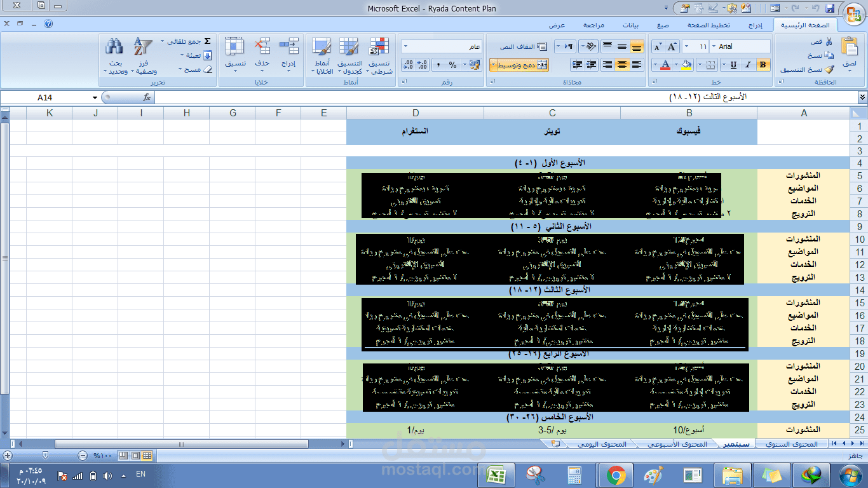Click the Excel Help question mark
This screenshot has width=868, height=488.
click(x=48, y=24)
